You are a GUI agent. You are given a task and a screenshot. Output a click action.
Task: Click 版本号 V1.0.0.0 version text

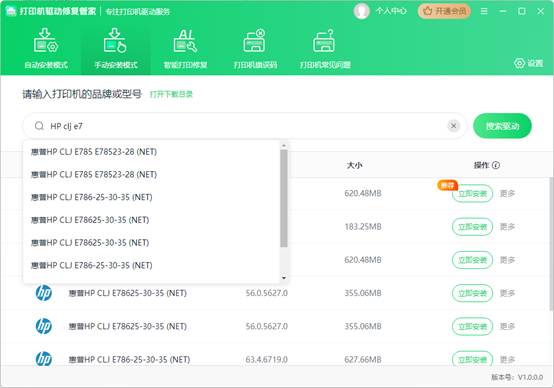click(x=517, y=377)
